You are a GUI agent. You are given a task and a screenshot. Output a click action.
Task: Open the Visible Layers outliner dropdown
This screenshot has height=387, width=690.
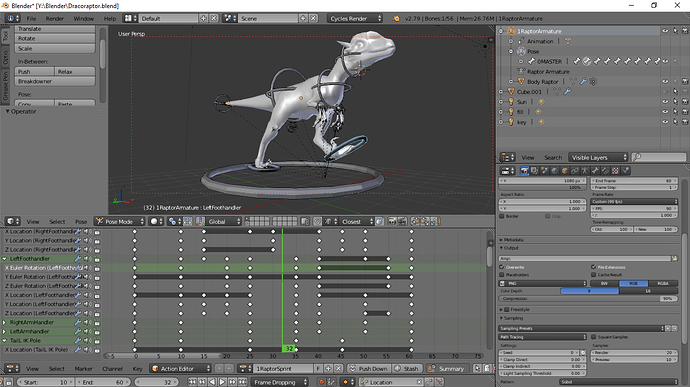tap(598, 157)
